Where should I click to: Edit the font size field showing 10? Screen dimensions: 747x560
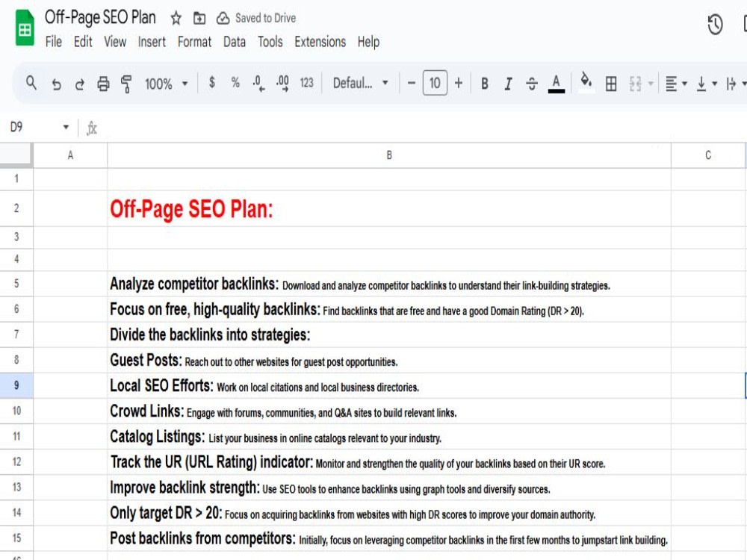[x=435, y=84]
